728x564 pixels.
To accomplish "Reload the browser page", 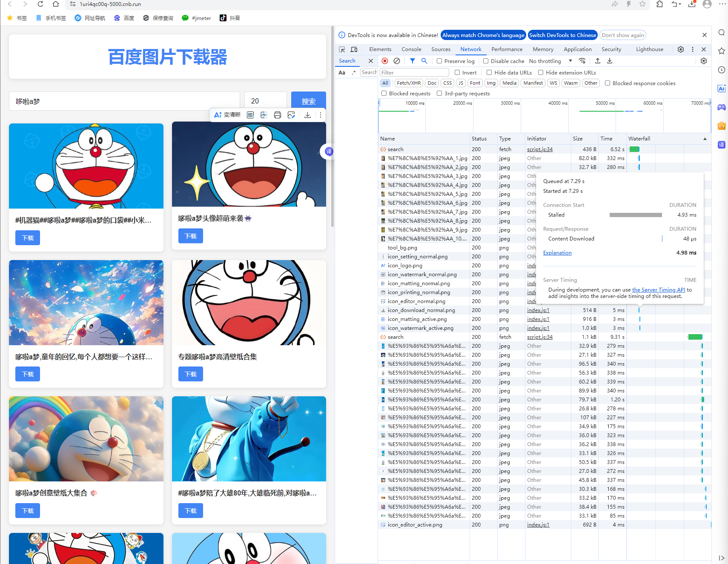I will click(x=40, y=4).
